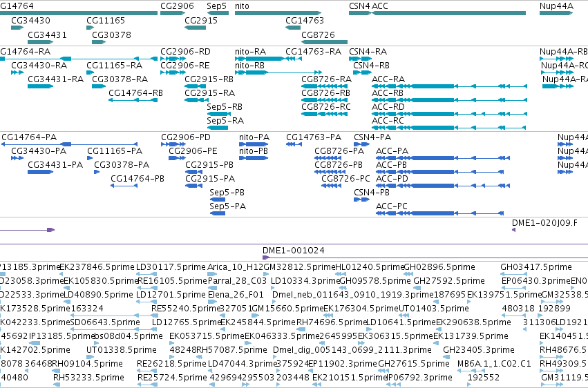This screenshot has width=588, height=388.
Task: Open transcript label CG30378-RA
Action: click(x=120, y=79)
